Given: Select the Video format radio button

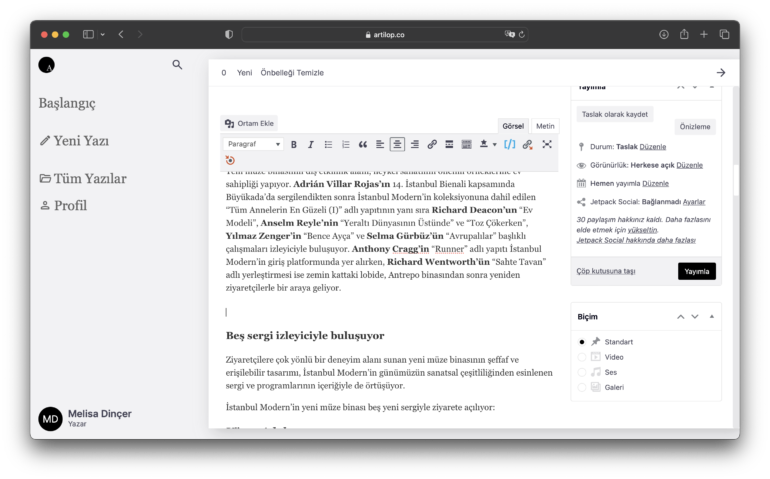Looking at the screenshot, I should (582, 357).
